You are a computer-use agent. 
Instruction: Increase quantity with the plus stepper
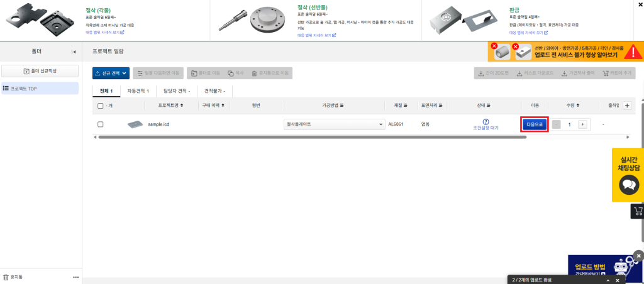click(x=582, y=124)
